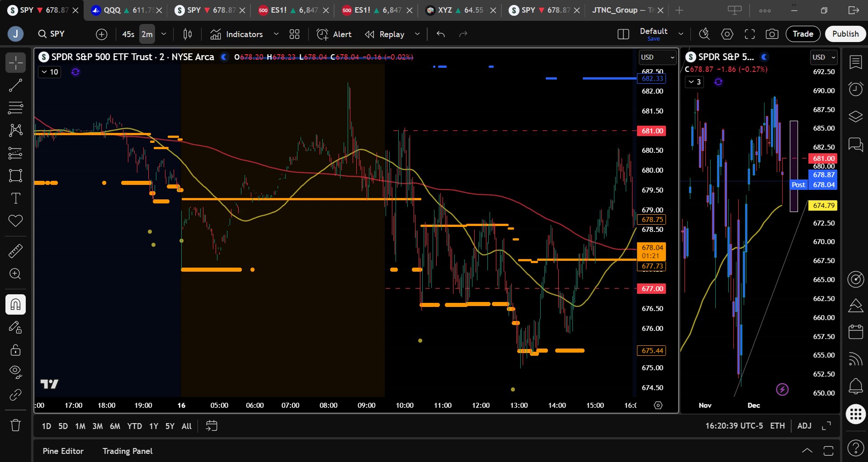Open the Watchlist panel
The image size is (868, 462).
[x=855, y=62]
